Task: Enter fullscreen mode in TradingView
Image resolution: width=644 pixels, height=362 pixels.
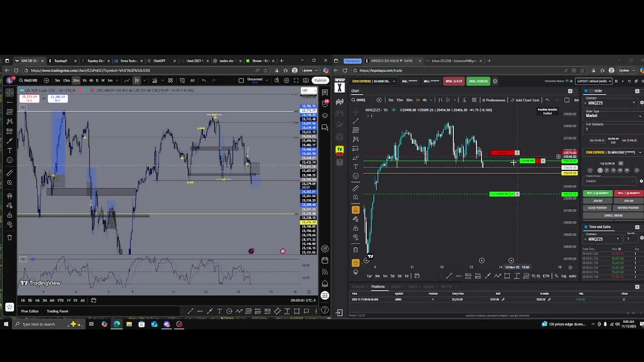Action: coord(296,80)
